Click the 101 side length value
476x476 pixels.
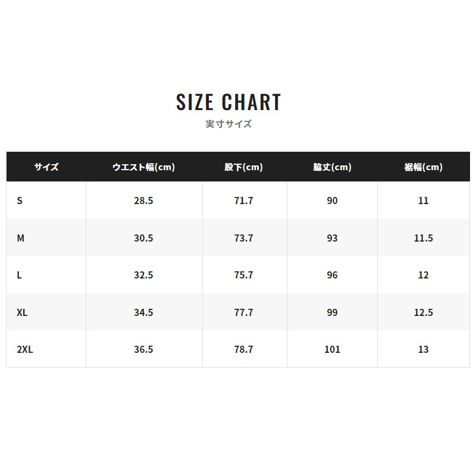pyautogui.click(x=332, y=349)
